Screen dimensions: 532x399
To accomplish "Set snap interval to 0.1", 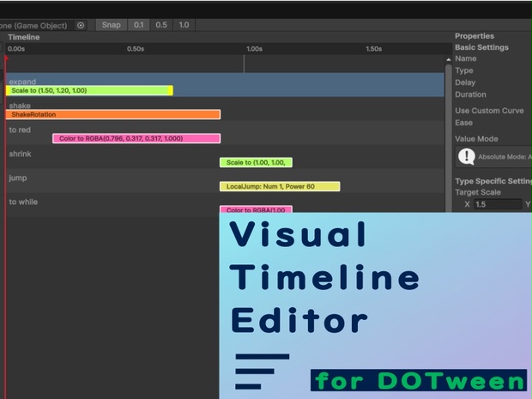I will pos(138,25).
